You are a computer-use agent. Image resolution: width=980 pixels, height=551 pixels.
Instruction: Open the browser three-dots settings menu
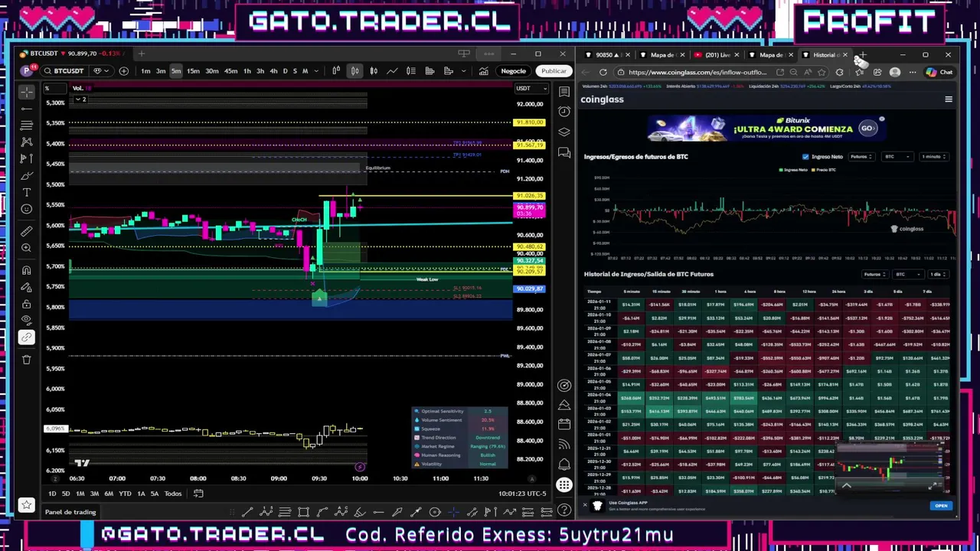911,73
